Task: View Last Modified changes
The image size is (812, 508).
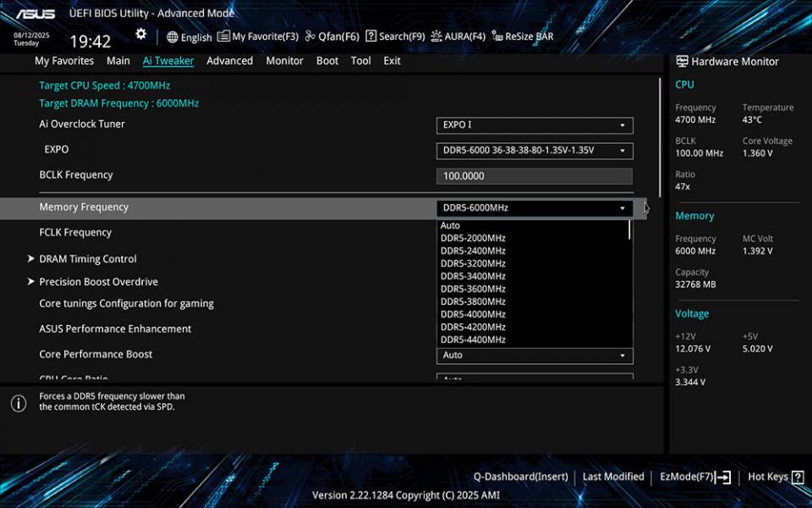Action: click(x=613, y=476)
